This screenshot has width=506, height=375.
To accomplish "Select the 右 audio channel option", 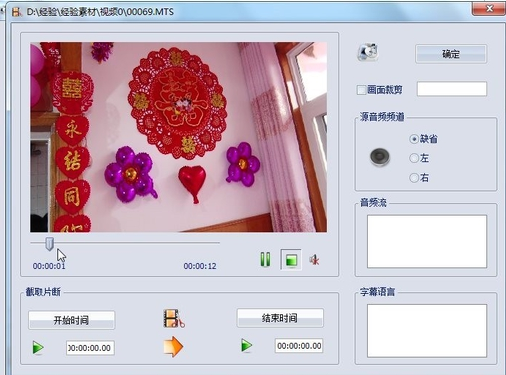I will tap(414, 178).
